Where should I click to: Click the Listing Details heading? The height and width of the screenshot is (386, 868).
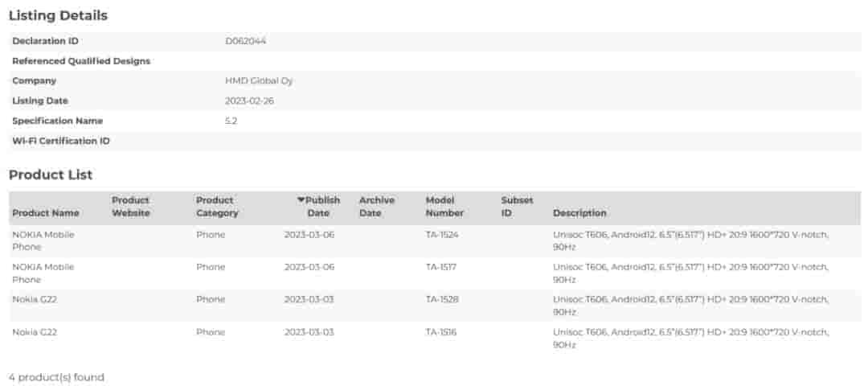point(58,15)
